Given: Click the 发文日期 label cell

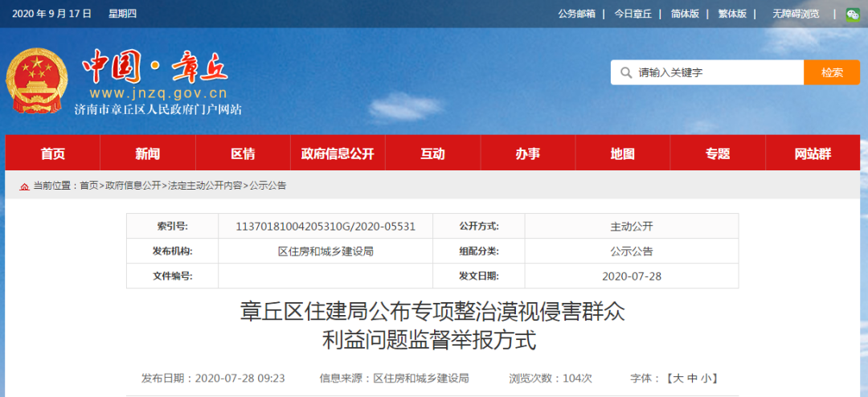Looking at the screenshot, I should point(479,276).
